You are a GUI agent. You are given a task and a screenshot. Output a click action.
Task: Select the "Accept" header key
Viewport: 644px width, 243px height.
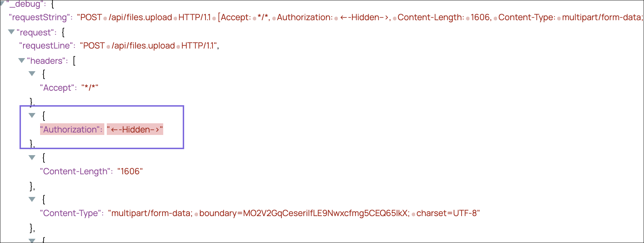pos(57,88)
